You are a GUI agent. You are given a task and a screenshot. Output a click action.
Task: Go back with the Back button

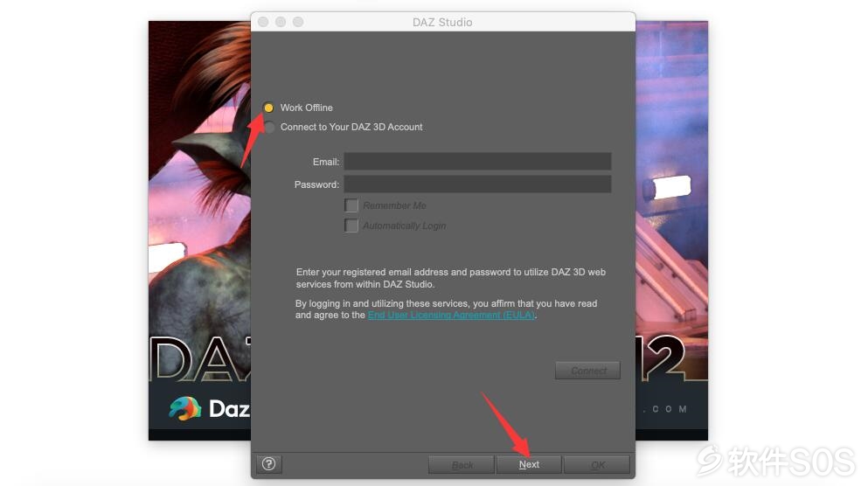[462, 464]
